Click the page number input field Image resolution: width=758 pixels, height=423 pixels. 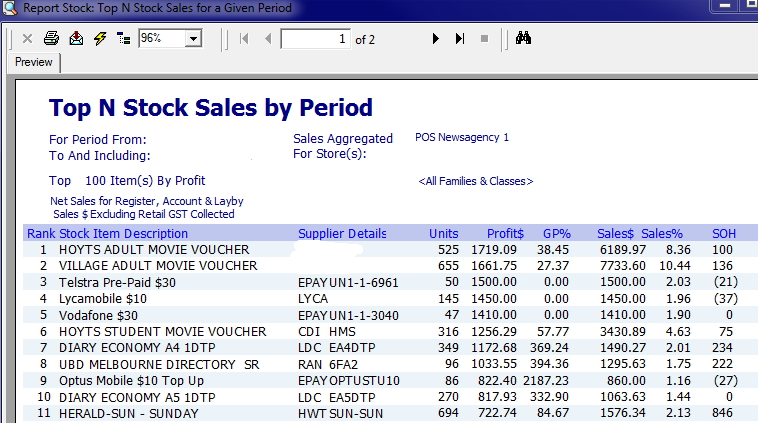[x=315, y=39]
